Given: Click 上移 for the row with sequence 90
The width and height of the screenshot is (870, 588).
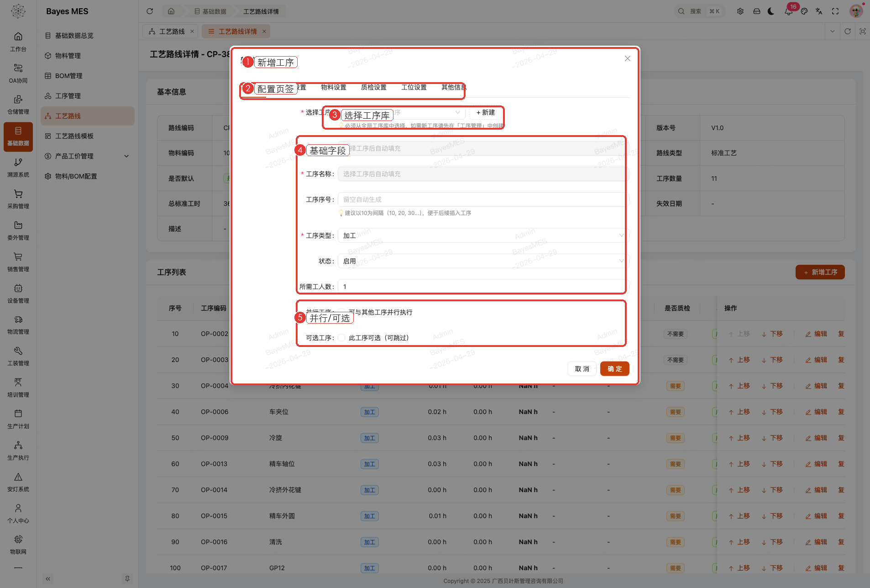Looking at the screenshot, I should point(739,542).
